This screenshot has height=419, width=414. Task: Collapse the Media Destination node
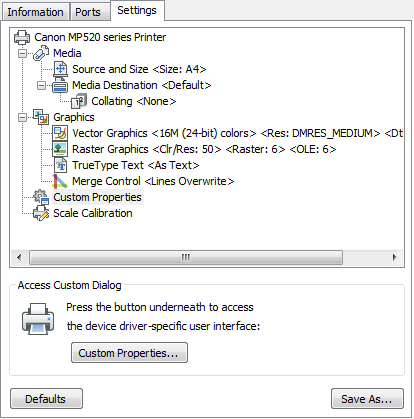(x=41, y=85)
